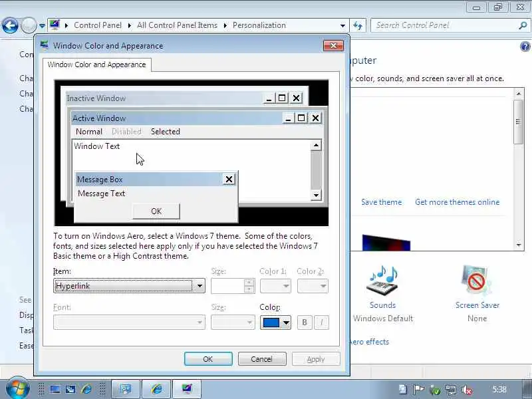Click Item Size spinner down arrow
The width and height of the screenshot is (532, 399).
click(x=249, y=289)
